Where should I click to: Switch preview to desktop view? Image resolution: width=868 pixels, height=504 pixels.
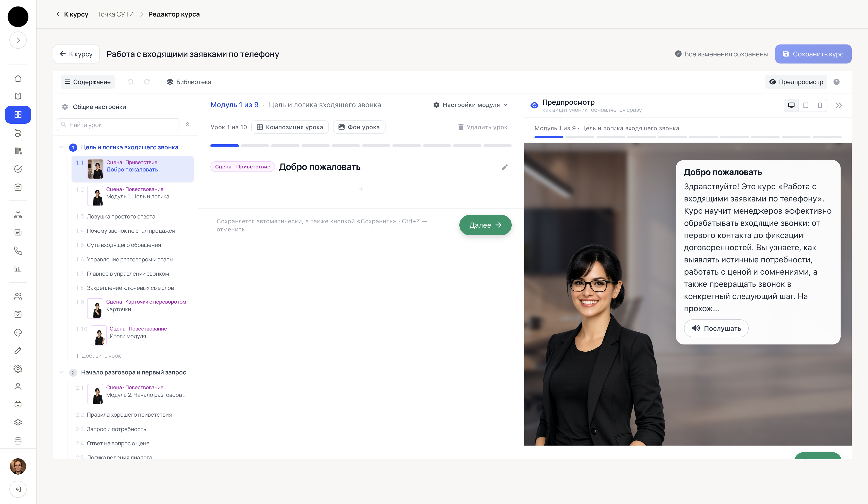(792, 105)
